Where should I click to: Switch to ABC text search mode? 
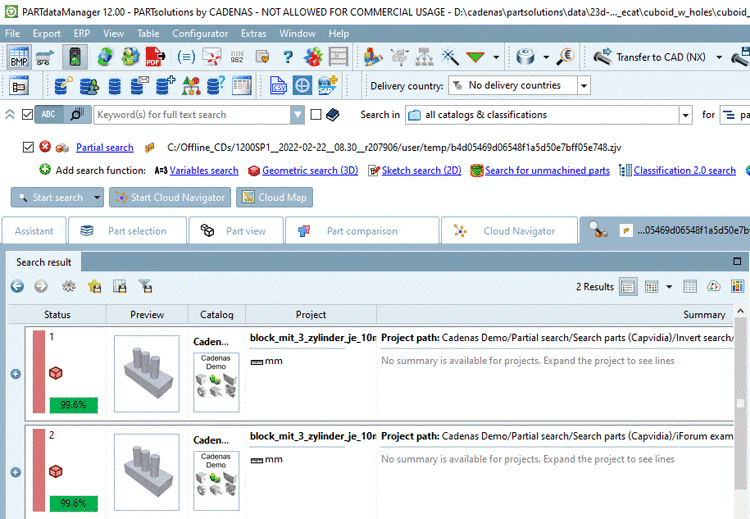(x=49, y=114)
